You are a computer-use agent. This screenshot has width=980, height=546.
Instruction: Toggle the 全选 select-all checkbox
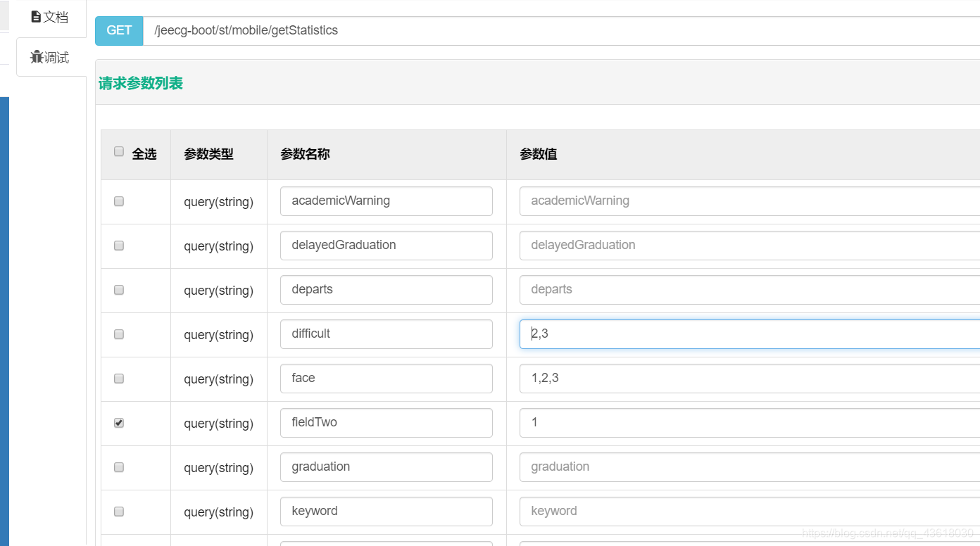[x=119, y=151]
